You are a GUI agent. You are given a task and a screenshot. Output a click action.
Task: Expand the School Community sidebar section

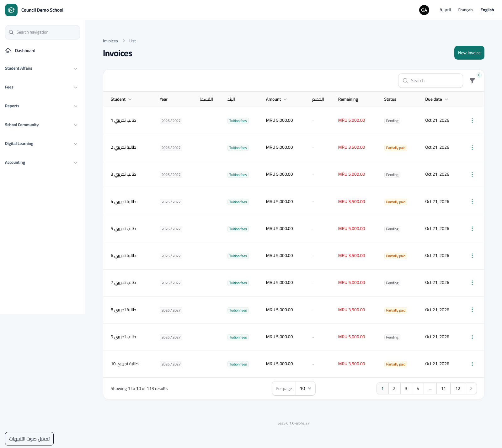click(x=41, y=125)
